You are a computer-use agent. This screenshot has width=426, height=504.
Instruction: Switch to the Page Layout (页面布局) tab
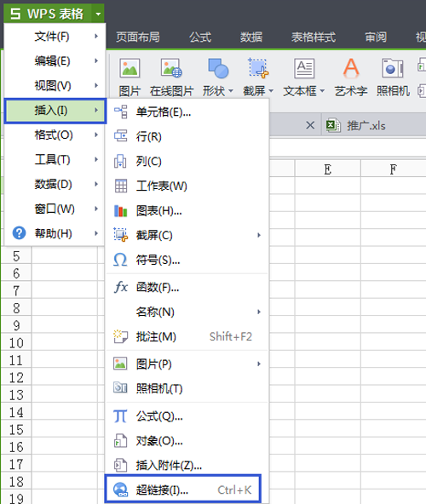pyautogui.click(x=138, y=37)
